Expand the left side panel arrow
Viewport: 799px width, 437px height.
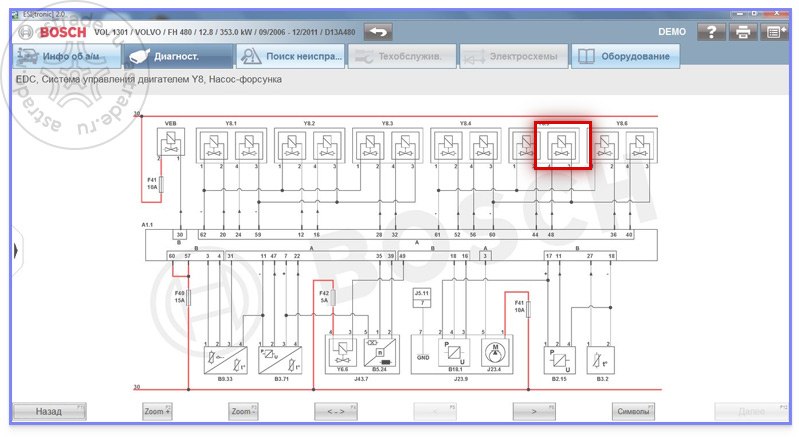click(16, 251)
